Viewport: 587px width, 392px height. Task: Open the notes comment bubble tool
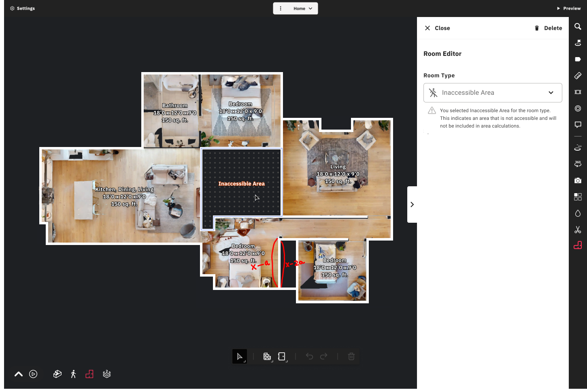tap(578, 125)
